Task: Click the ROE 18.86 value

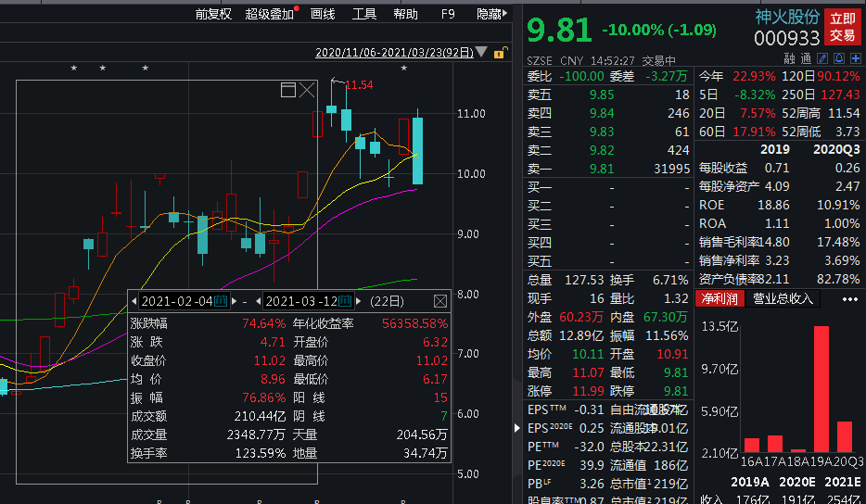Action: (x=773, y=205)
